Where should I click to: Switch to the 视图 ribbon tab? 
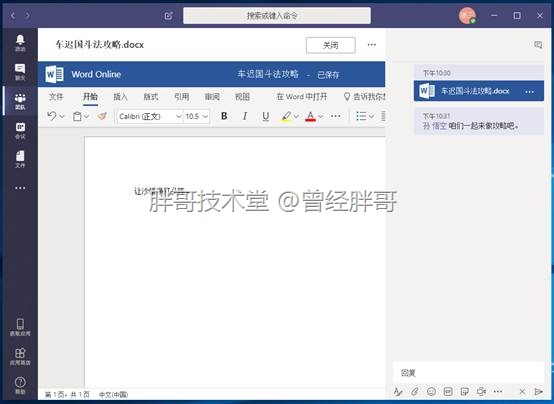pyautogui.click(x=242, y=96)
